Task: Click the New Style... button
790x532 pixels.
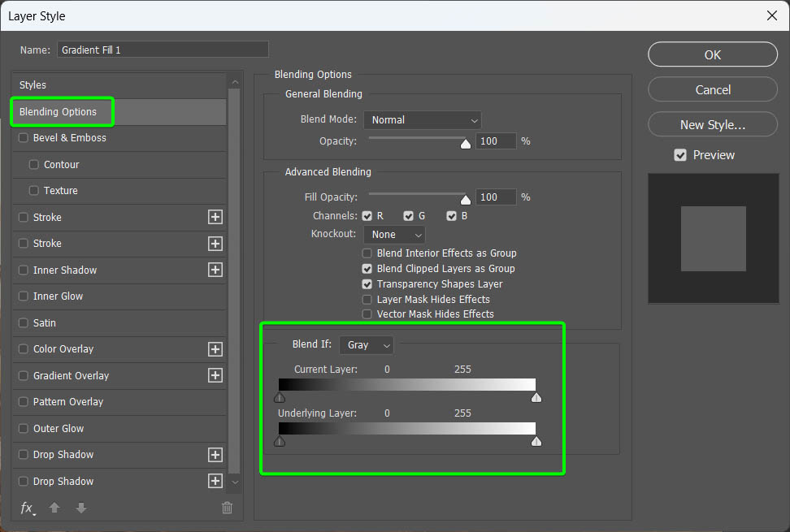Action: pos(712,124)
